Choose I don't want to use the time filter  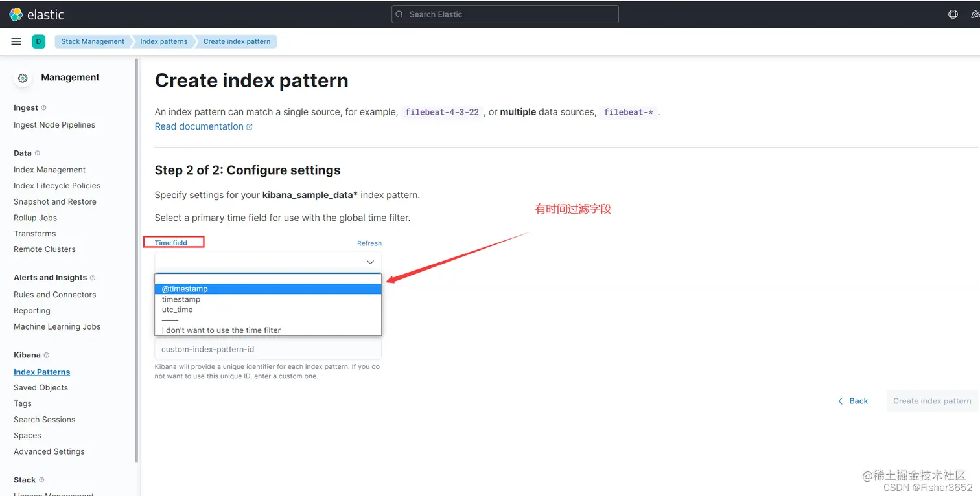pos(268,330)
